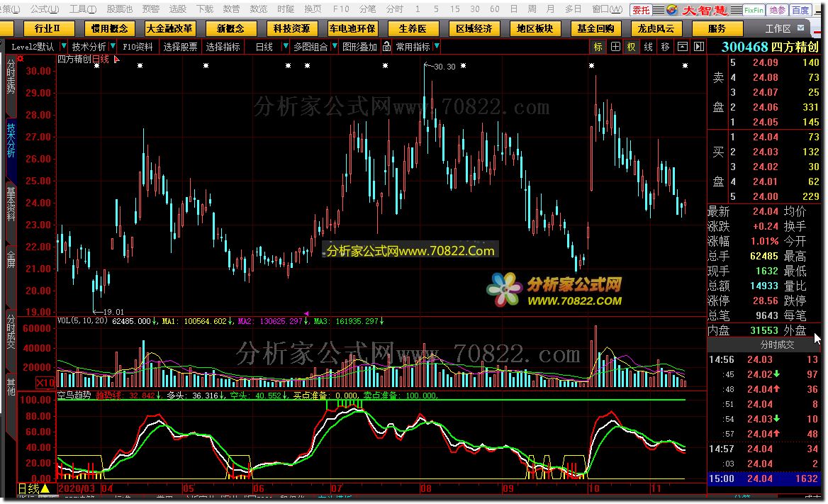Expand the Level2默认 dropdown arrow
Viewport: 828px width, 504px height.
click(63, 47)
